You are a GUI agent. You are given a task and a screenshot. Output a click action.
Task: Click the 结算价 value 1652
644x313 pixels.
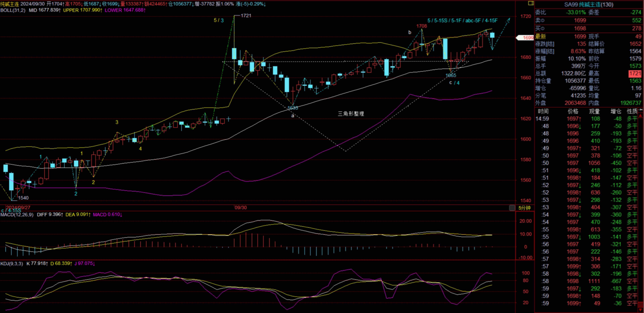pyautogui.click(x=635, y=44)
